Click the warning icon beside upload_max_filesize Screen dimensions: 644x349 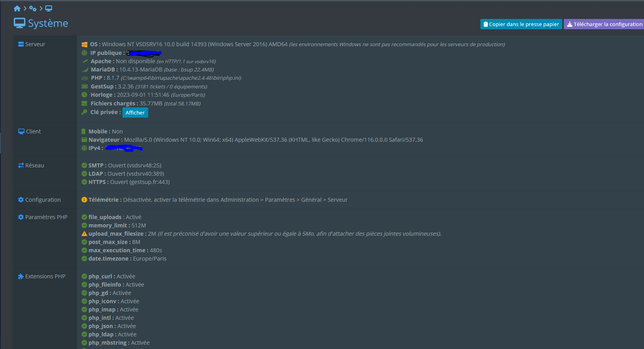click(x=84, y=234)
